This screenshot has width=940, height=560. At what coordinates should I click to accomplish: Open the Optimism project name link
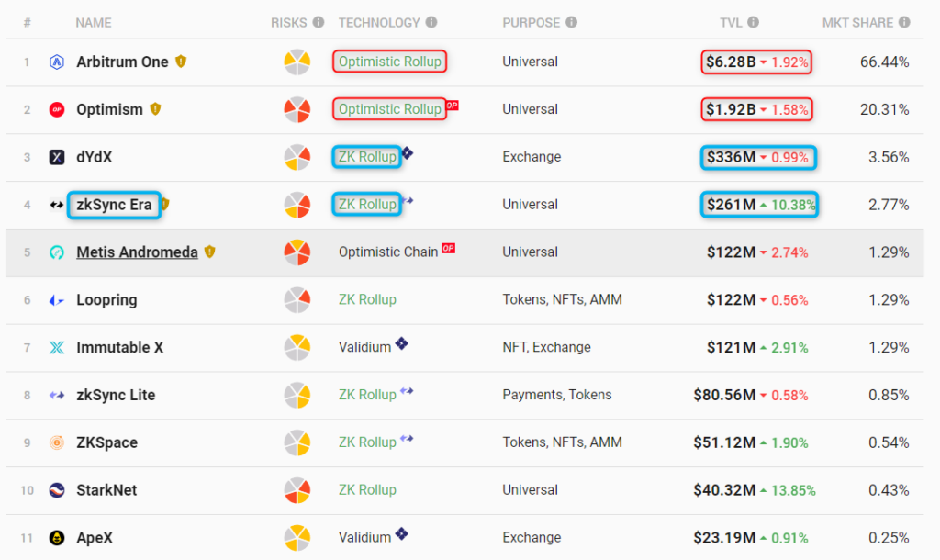tap(110, 109)
